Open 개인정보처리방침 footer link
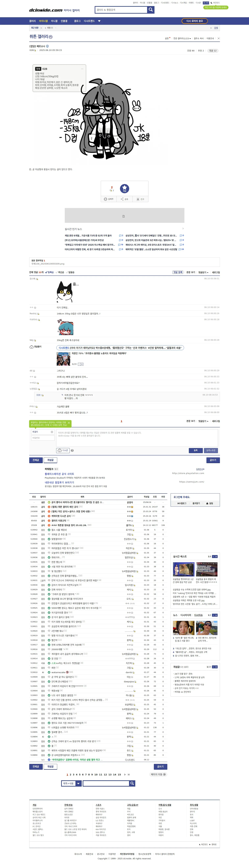Image resolution: width=249 pixels, height=868 pixels. [x=127, y=854]
